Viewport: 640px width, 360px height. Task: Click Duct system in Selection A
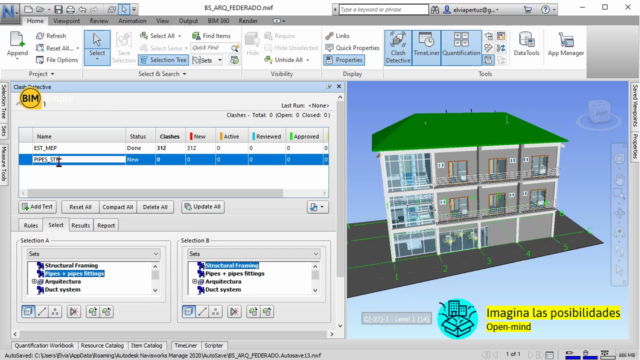pyautogui.click(x=62, y=290)
